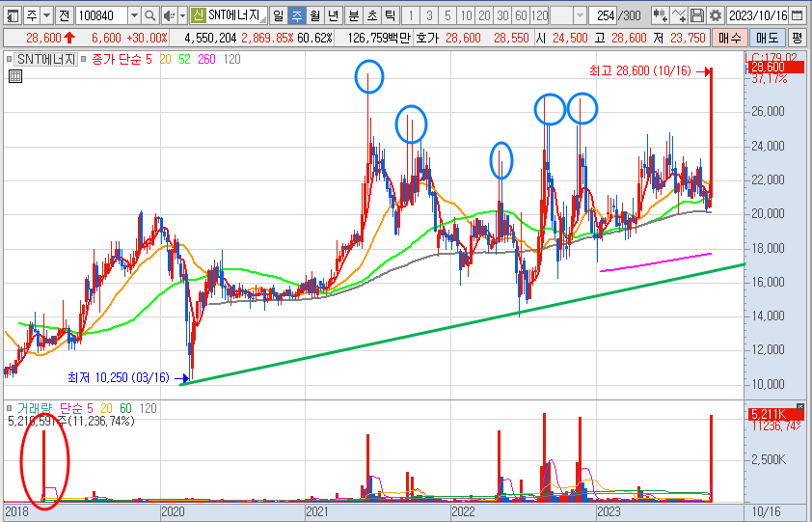Click the volume value 4,550,204
Image resolution: width=812 pixels, height=522 pixels.
coord(210,38)
